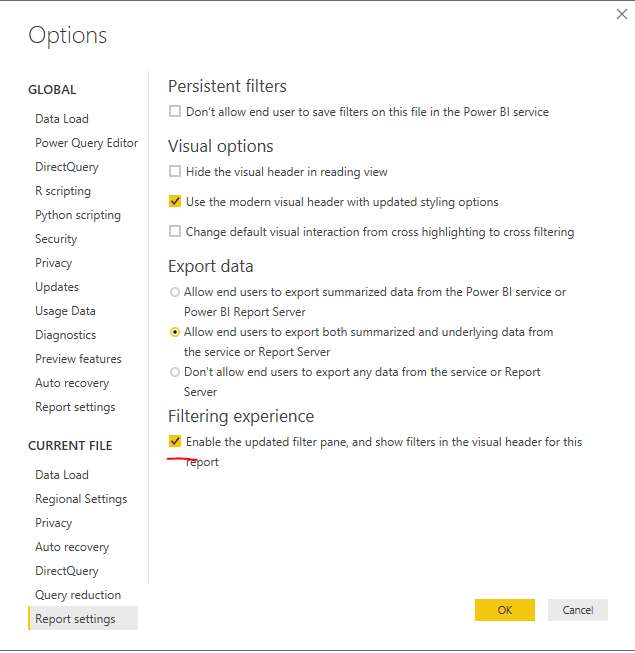Open Current File DirectQuery settings
The height and width of the screenshot is (653, 635).
(x=67, y=571)
